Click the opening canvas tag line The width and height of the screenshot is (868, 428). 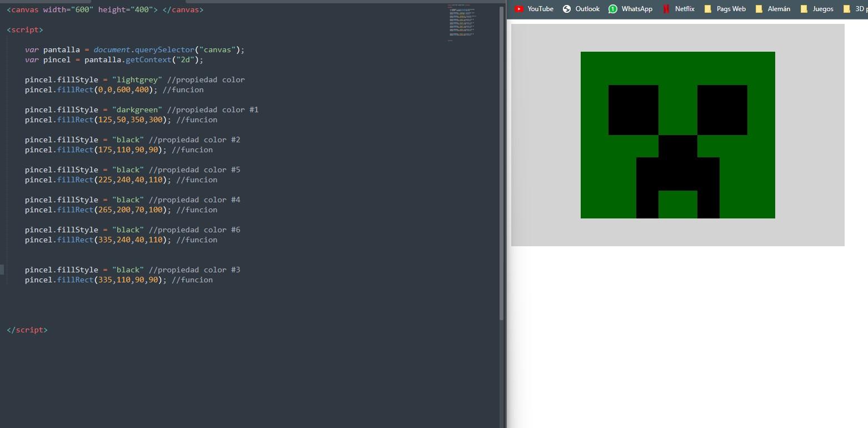pyautogui.click(x=105, y=9)
